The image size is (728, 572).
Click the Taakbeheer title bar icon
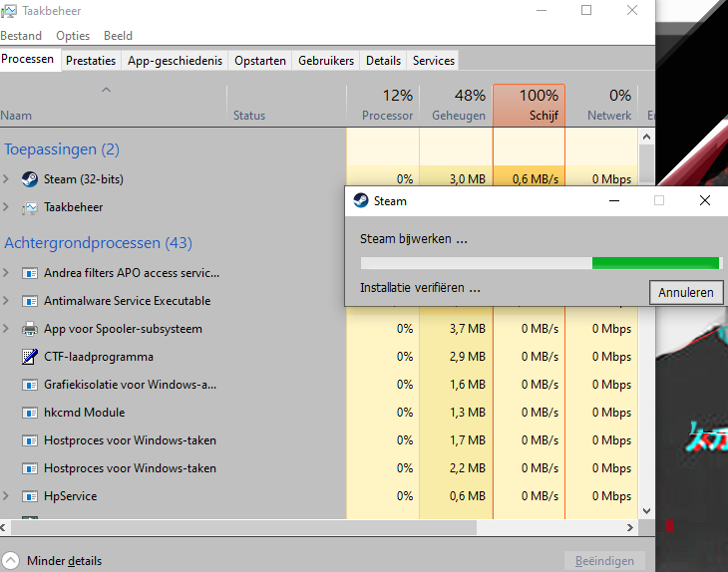coord(9,11)
